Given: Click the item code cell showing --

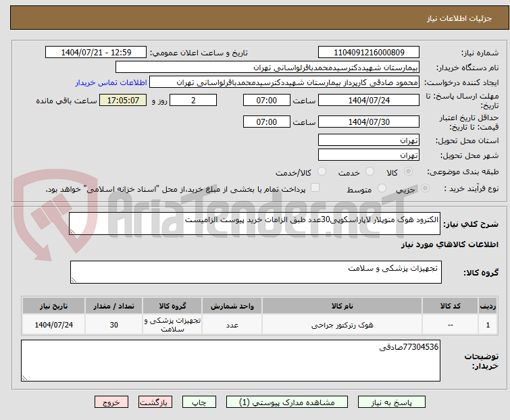Looking at the screenshot, I should (450, 324).
